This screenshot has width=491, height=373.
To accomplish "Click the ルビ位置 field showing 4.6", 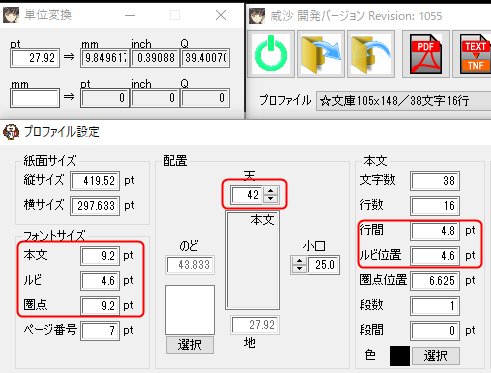I will coord(435,256).
